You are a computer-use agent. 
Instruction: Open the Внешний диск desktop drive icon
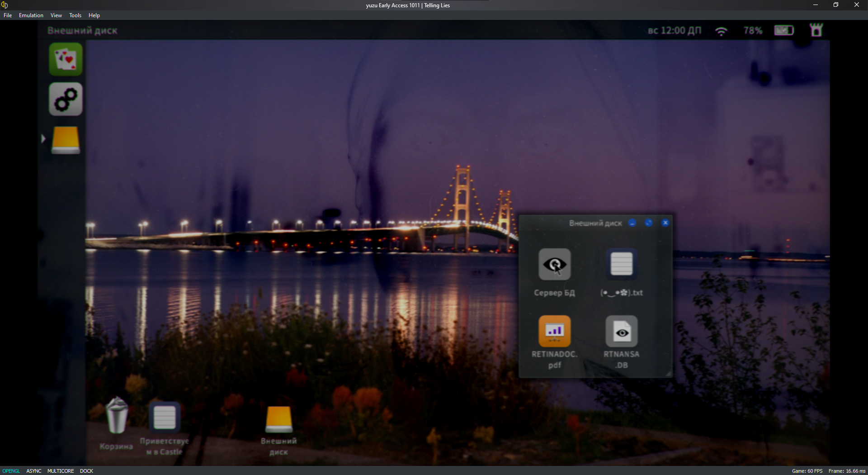coord(279,419)
